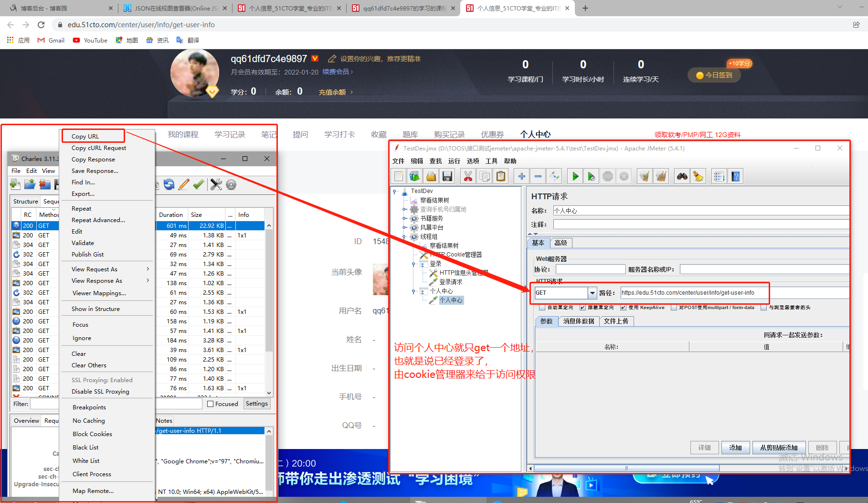This screenshot has width=868, height=503.
Task: Toggle the 跟随重定向 checkbox
Action: [582, 308]
